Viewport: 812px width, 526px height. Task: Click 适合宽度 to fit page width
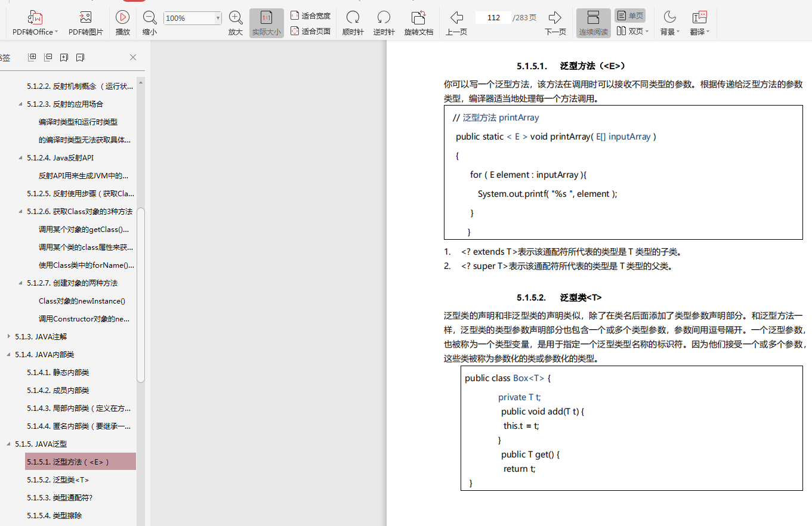point(310,16)
